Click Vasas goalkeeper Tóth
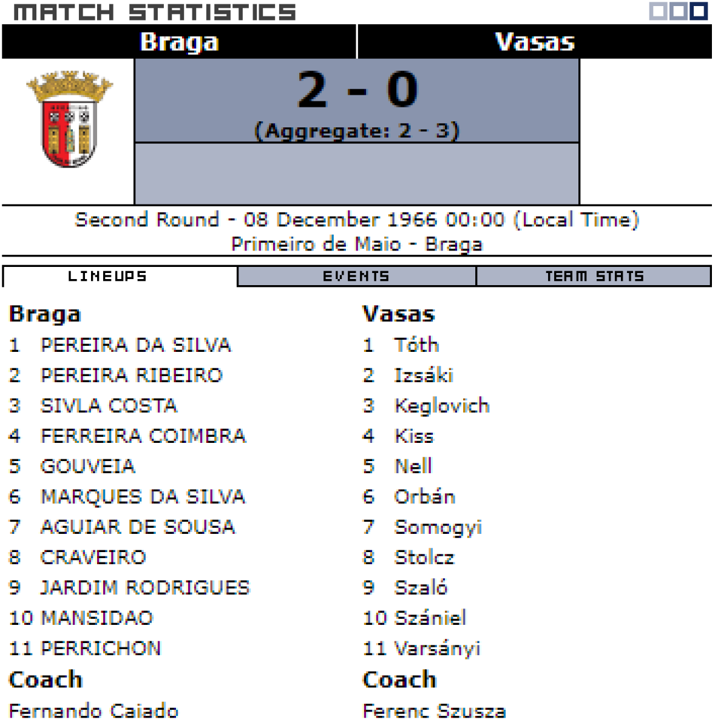 (x=416, y=345)
